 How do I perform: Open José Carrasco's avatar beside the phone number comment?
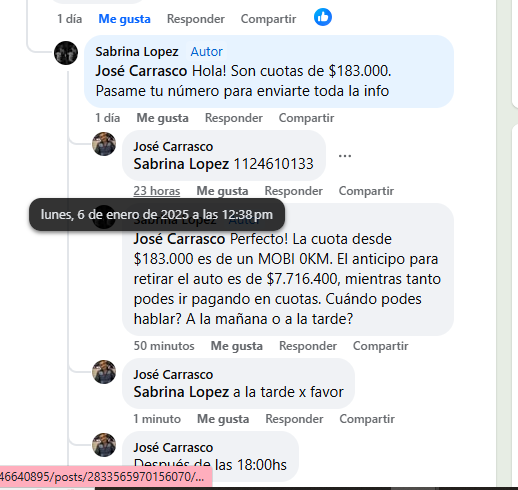pos(104,144)
